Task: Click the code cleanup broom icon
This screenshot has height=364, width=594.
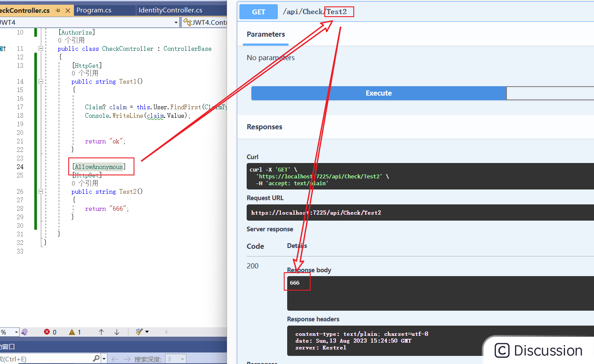Action: (x=139, y=332)
